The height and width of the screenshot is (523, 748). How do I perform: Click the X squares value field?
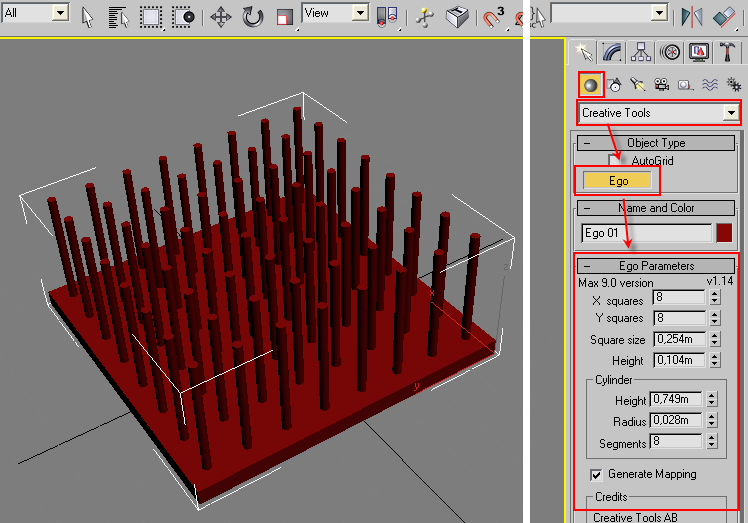(x=678, y=297)
